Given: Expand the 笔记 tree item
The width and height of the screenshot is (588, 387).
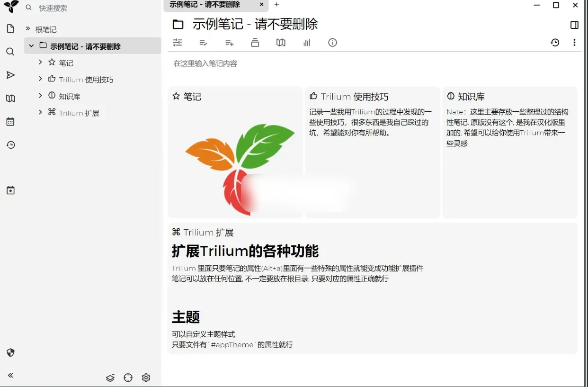Looking at the screenshot, I should pyautogui.click(x=40, y=62).
